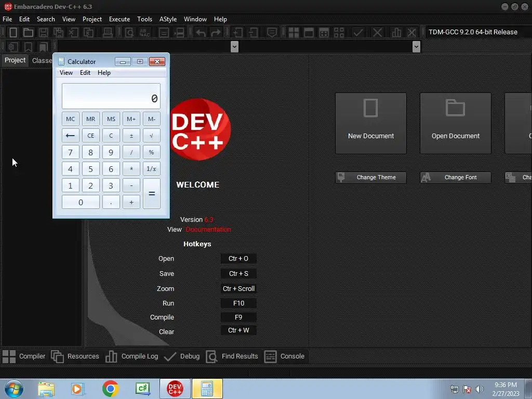
Task: Click the calculator MS button
Action: point(111,119)
